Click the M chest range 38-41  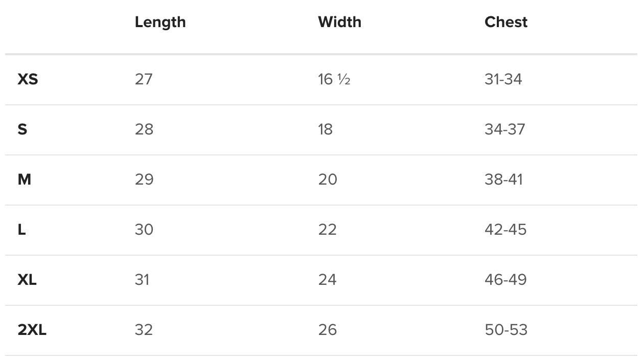click(x=503, y=179)
